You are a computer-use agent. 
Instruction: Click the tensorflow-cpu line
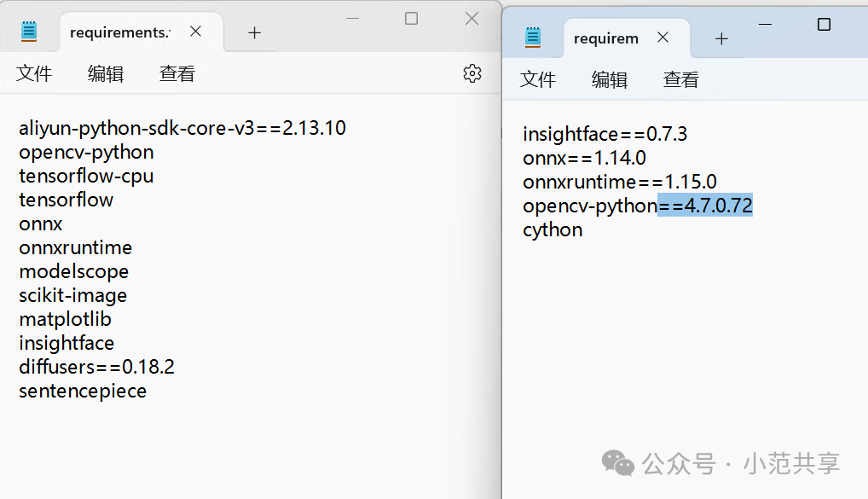pyautogui.click(x=86, y=176)
